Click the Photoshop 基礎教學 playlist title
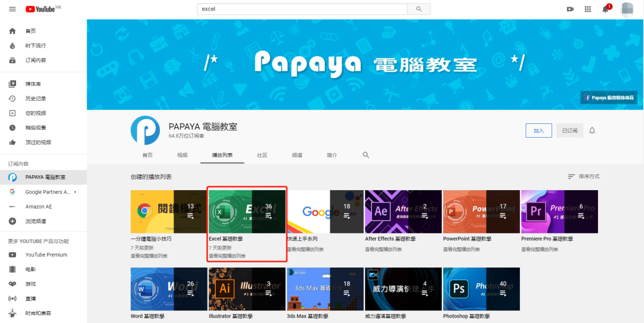 tap(466, 316)
